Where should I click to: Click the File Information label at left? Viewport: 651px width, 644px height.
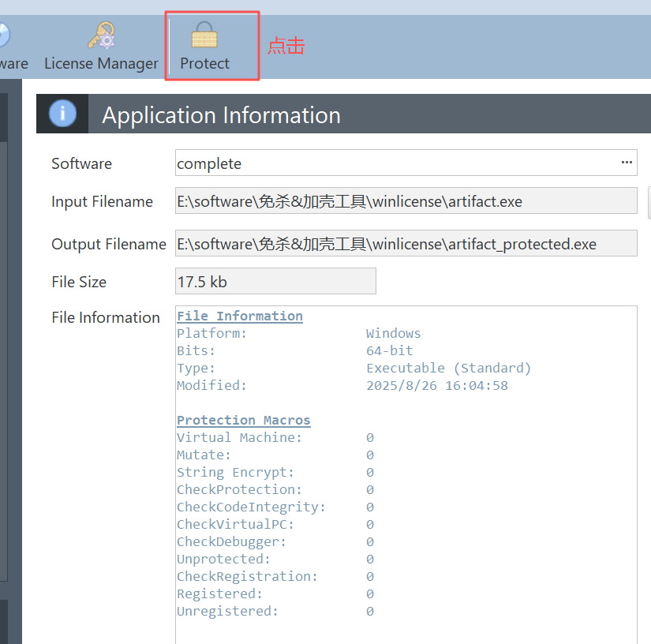click(x=106, y=317)
